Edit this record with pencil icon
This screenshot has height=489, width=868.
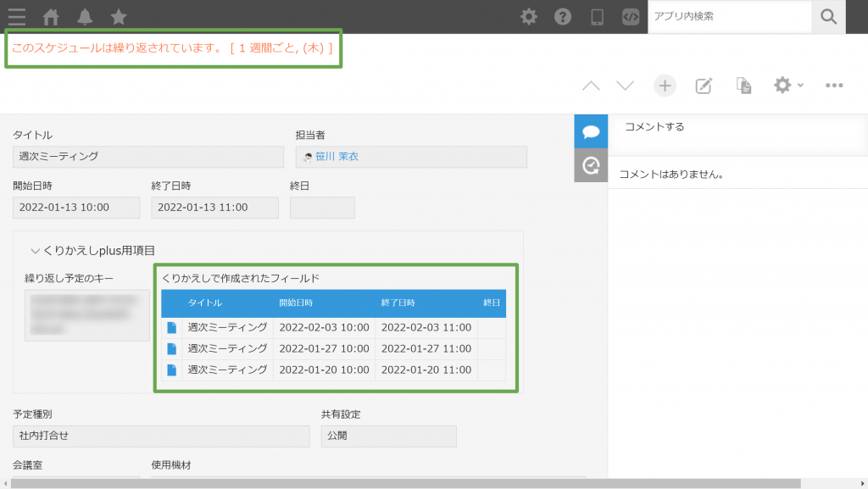point(704,86)
